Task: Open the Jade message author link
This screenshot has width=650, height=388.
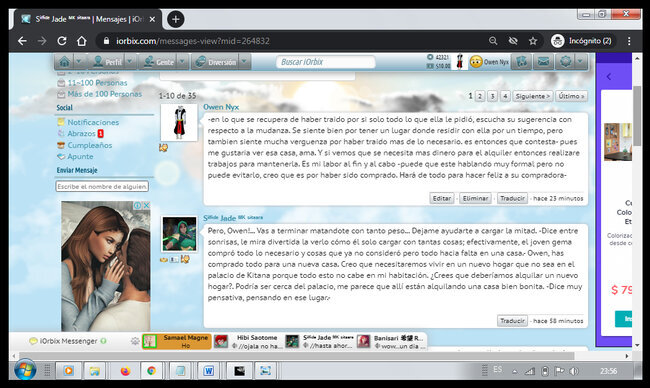Action: click(233, 218)
